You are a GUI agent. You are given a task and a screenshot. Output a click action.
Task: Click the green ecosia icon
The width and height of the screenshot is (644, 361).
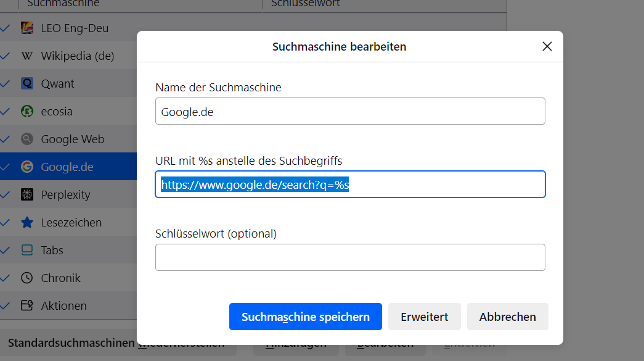click(27, 111)
